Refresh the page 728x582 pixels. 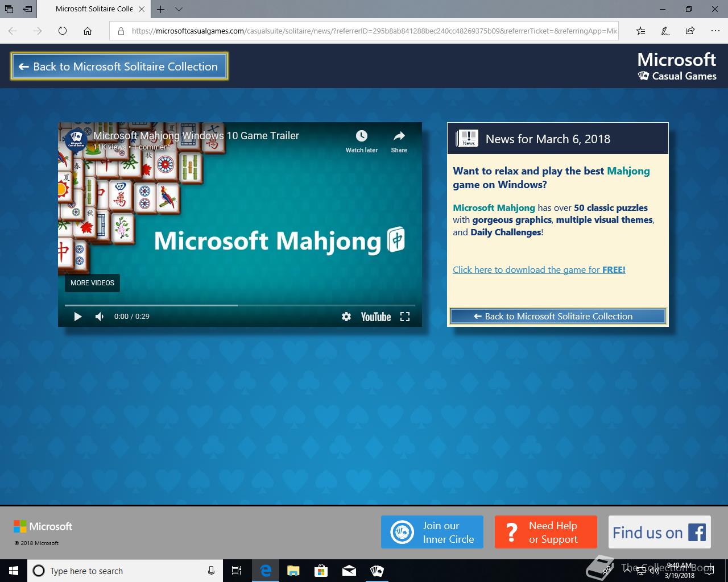(63, 31)
